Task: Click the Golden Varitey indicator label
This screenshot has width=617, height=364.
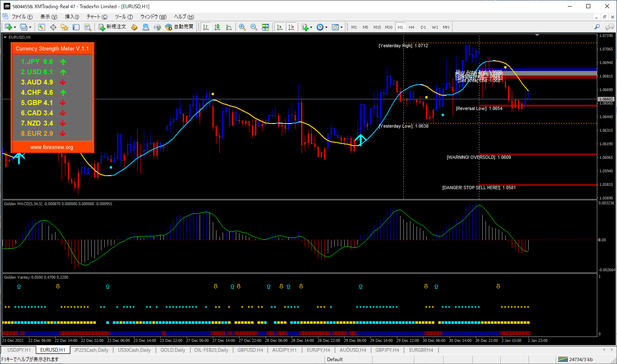Action: pyautogui.click(x=36, y=277)
